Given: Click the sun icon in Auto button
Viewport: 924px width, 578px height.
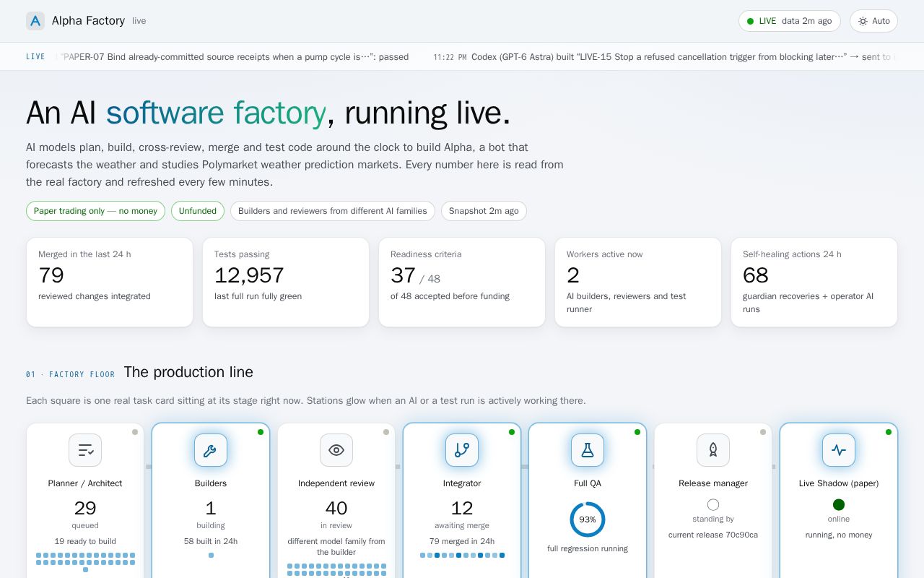Looking at the screenshot, I should [x=863, y=21].
